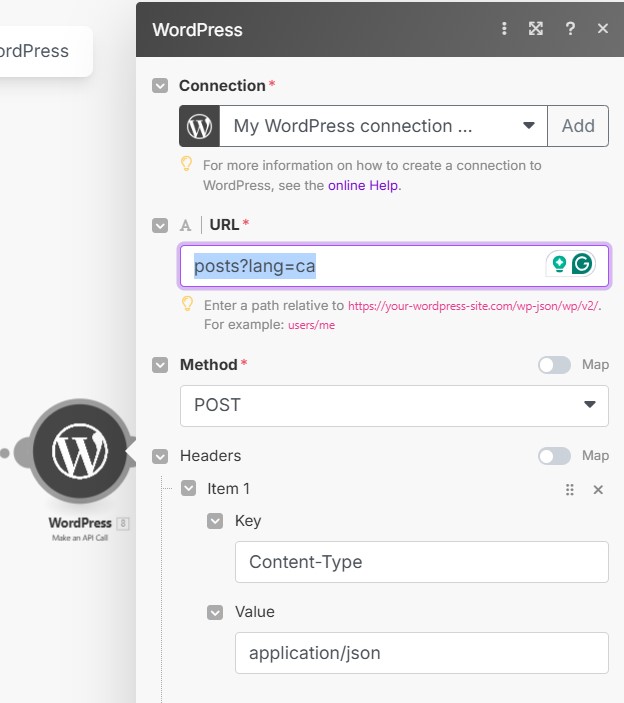
Task: Grab the Item 1 drag handle
Action: tap(570, 490)
